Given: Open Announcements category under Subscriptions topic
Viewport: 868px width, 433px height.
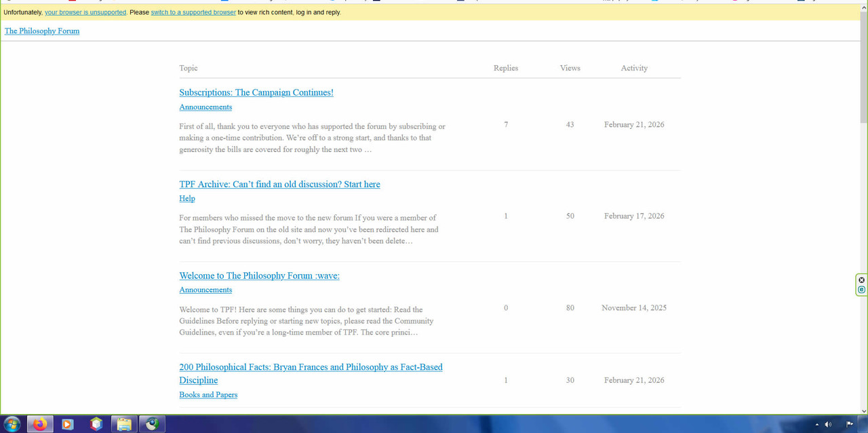Looking at the screenshot, I should [x=205, y=107].
